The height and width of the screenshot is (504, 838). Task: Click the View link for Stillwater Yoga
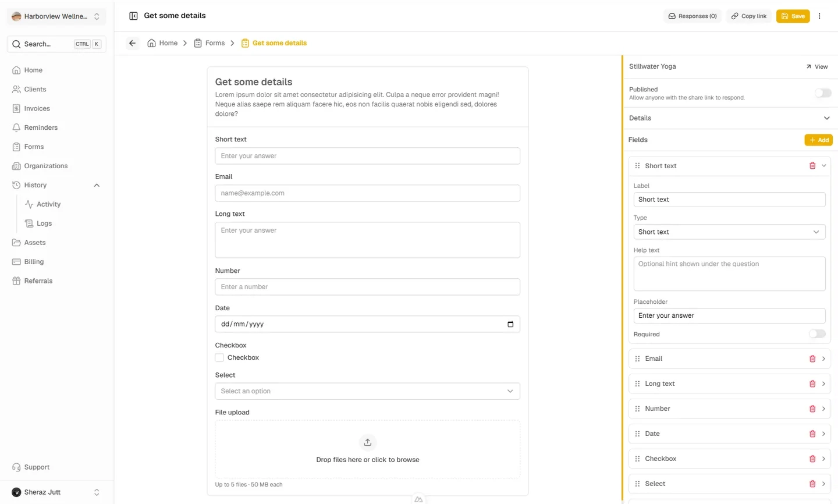click(817, 66)
